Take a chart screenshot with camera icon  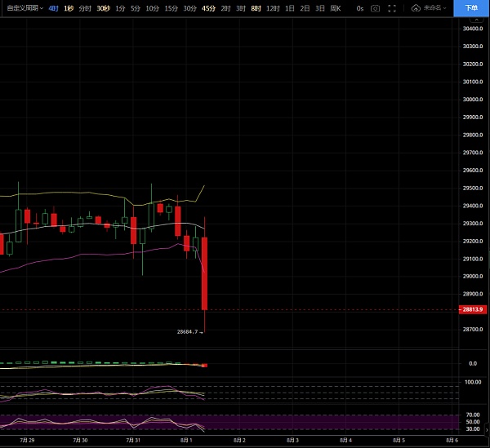[376, 8]
